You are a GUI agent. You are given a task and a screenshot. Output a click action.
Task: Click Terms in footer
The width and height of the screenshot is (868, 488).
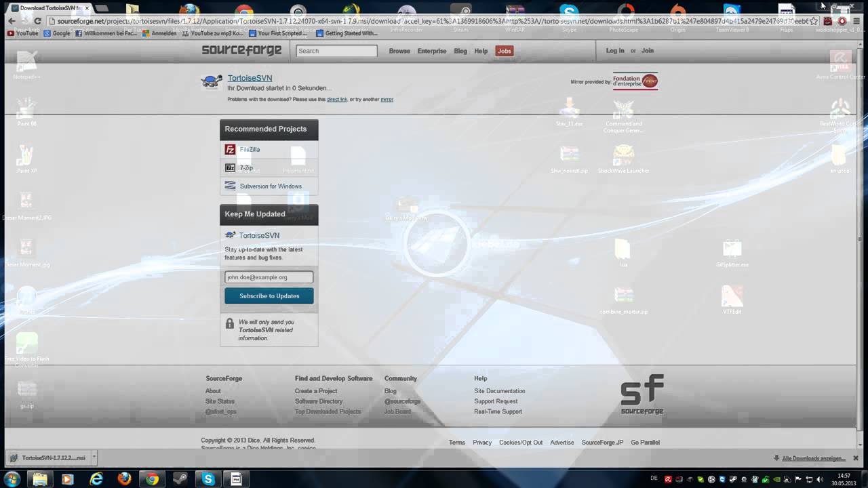coord(457,443)
